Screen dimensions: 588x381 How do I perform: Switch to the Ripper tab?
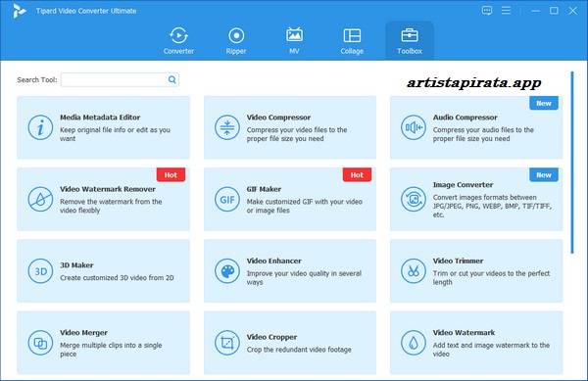[x=236, y=40]
